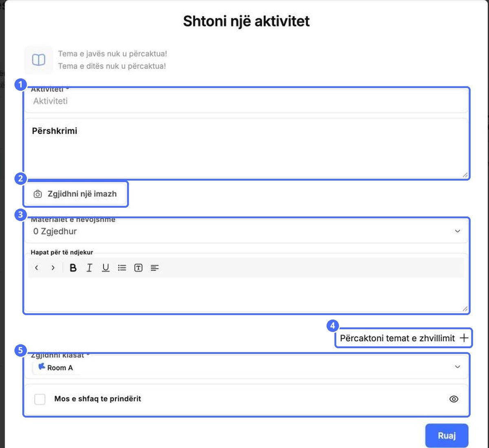Save the activity with Ruaj button
This screenshot has width=489, height=448.
tap(447, 436)
